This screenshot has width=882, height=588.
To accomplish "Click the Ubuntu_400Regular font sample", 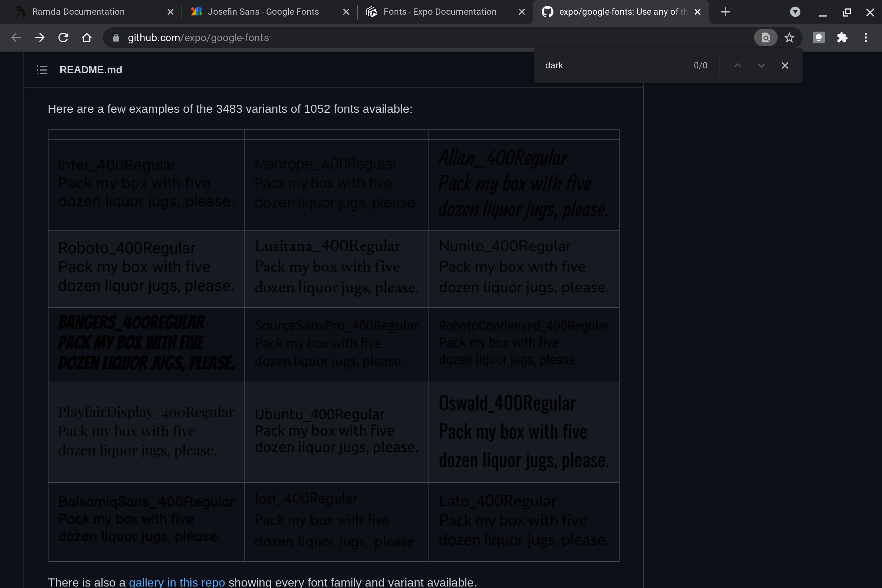I will click(336, 430).
